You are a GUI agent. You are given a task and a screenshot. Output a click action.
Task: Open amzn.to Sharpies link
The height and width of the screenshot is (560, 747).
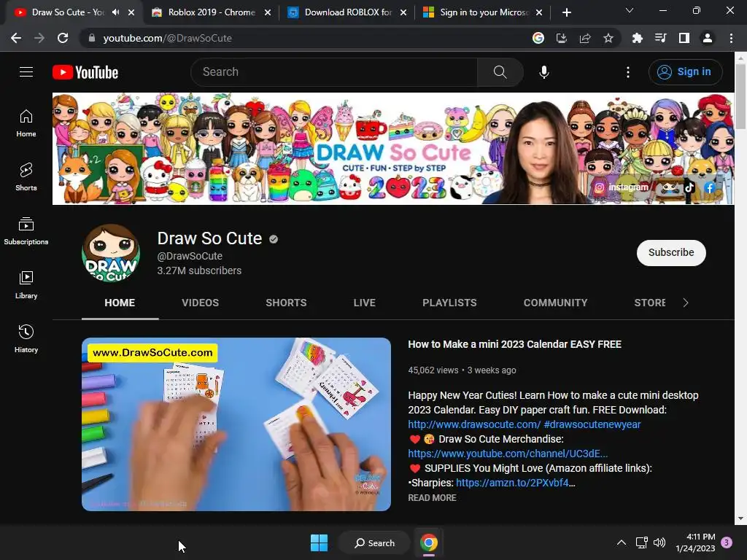(x=516, y=483)
